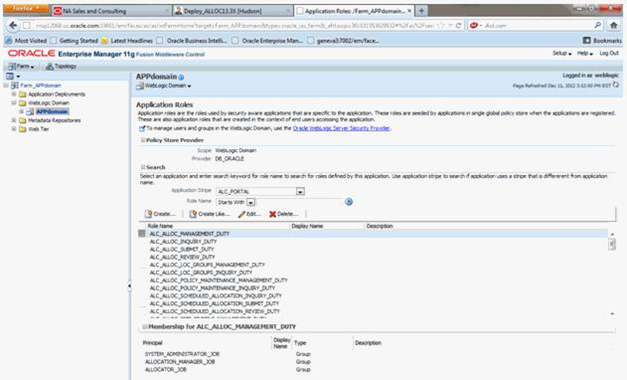The image size is (627, 380).
Task: Reload the page with the refresh icon
Action: coord(459,26)
